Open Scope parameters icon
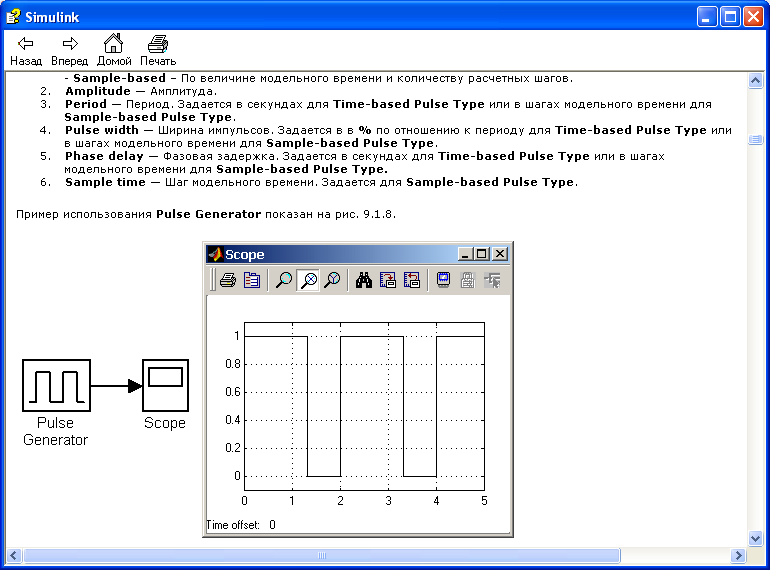This screenshot has height=570, width=770. click(252, 280)
